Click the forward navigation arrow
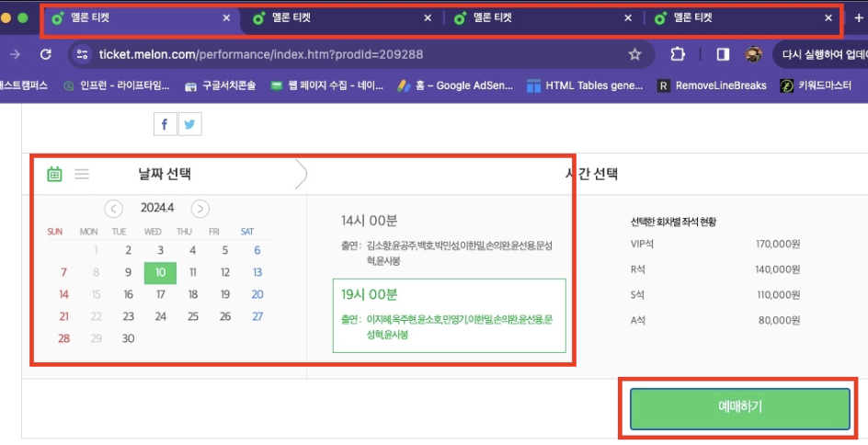 click(15, 54)
